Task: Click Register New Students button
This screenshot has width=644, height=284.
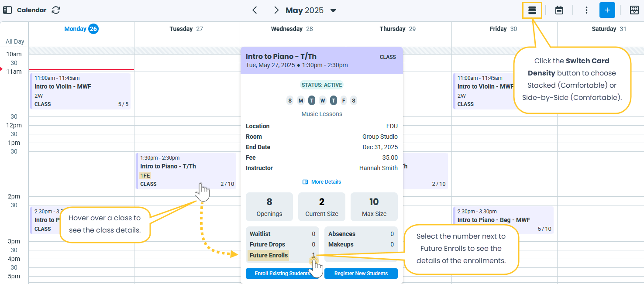Action: pyautogui.click(x=361, y=274)
